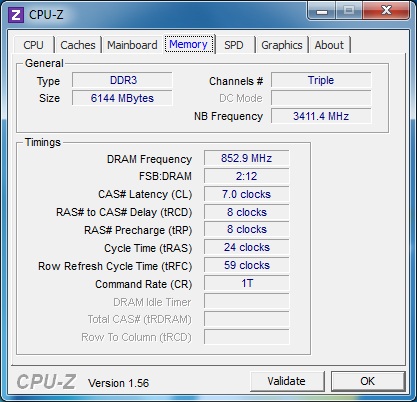Close the CPU-Z window
417x402 pixels.
click(386, 10)
